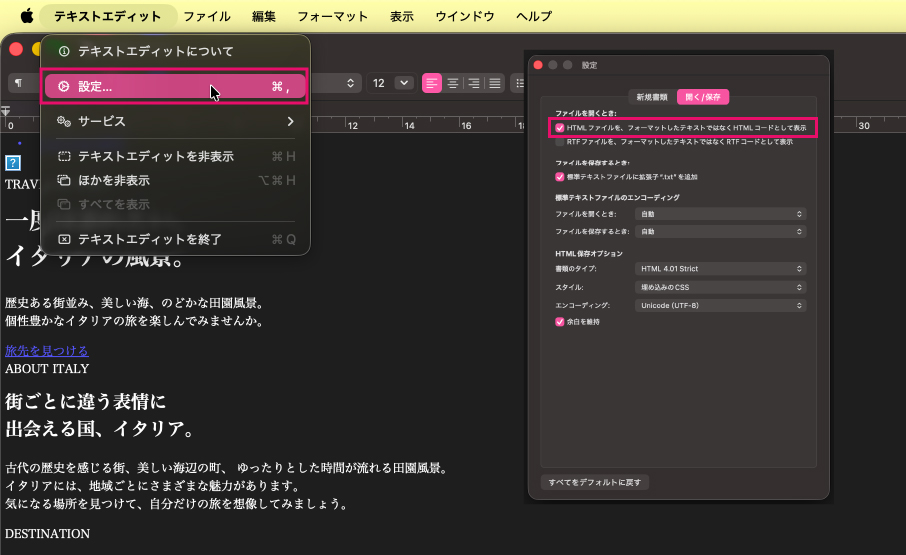
Task: Open ファイルを開くとき encoding dropdown
Action: click(721, 214)
